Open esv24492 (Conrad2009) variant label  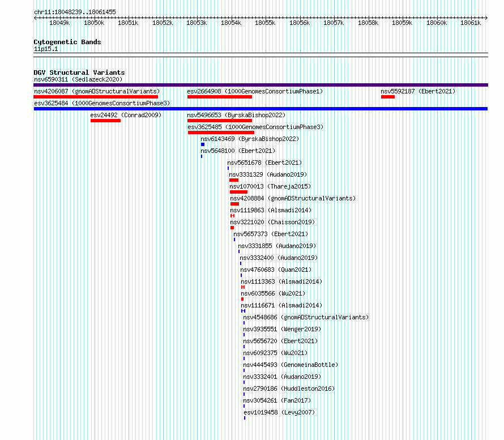tap(126, 115)
